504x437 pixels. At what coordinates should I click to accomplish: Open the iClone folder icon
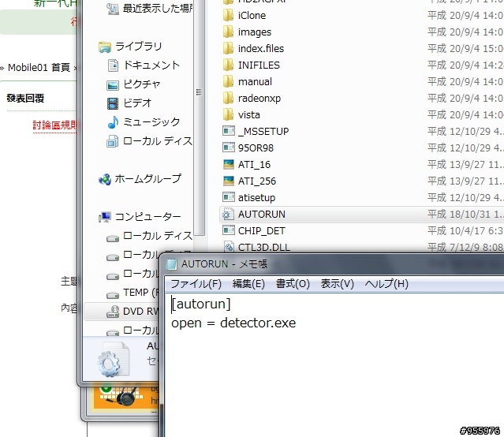coord(228,15)
